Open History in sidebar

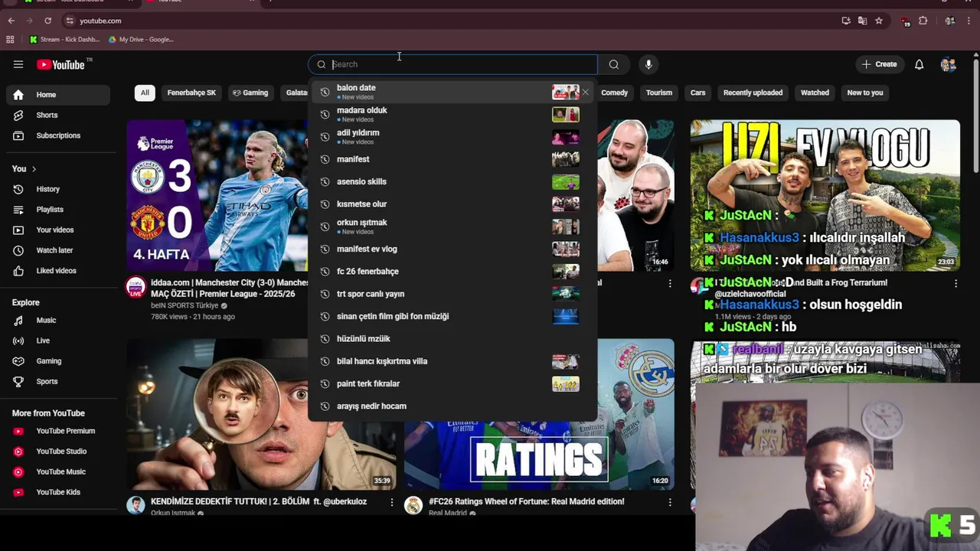(x=58, y=189)
